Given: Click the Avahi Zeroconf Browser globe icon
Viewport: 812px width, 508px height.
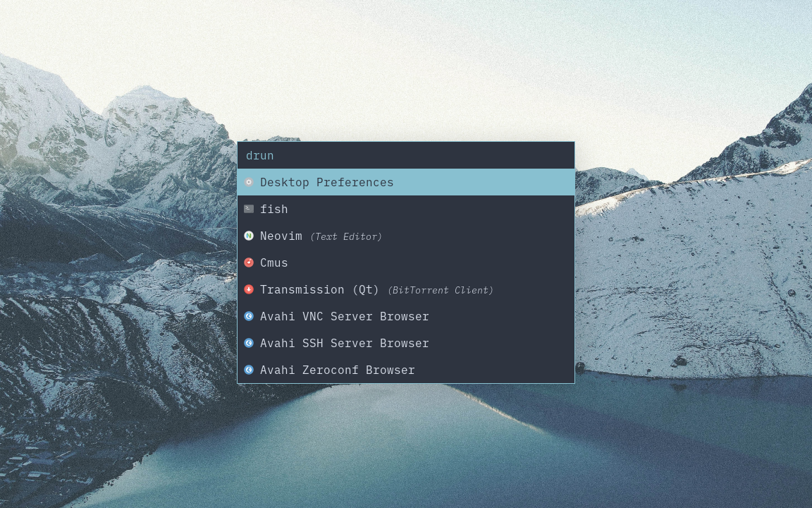Looking at the screenshot, I should 249,370.
